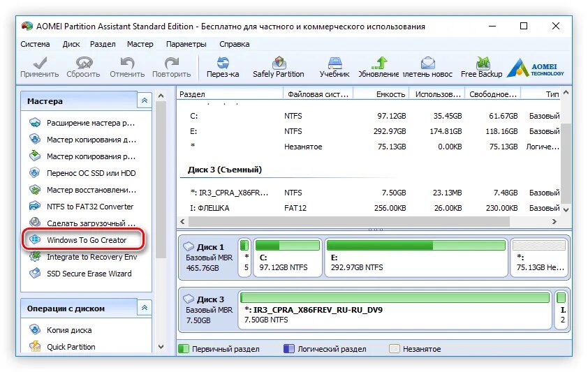588x372 pixels.
Task: Click the newsletter envelope toolbar icon
Action: coord(428,63)
